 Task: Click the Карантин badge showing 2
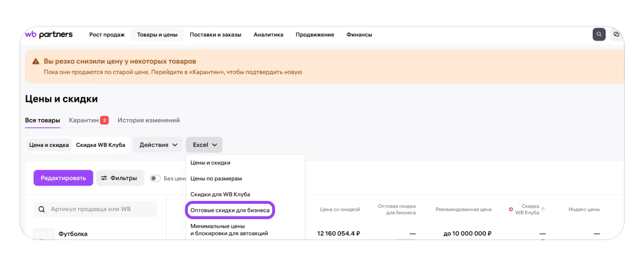104,120
